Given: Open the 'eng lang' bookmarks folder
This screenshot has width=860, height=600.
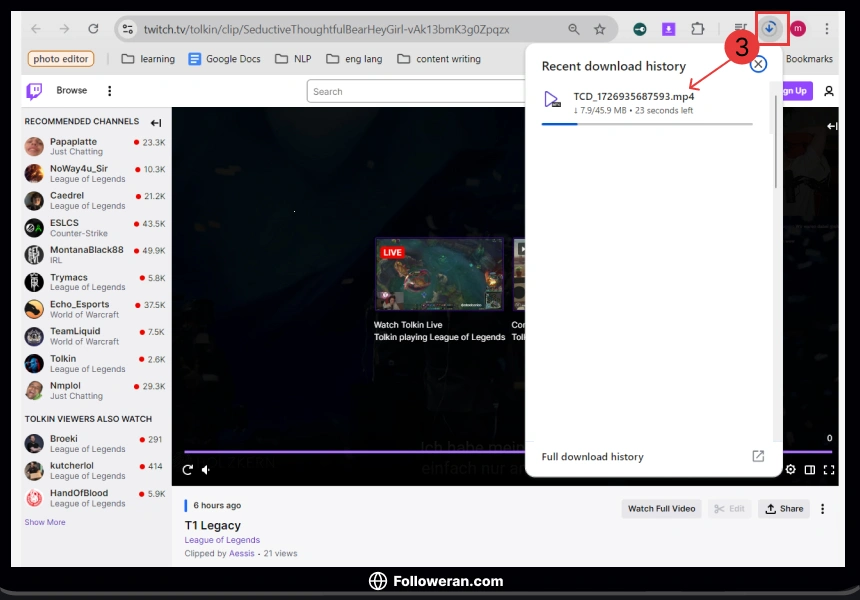Looking at the screenshot, I should click(x=355, y=59).
